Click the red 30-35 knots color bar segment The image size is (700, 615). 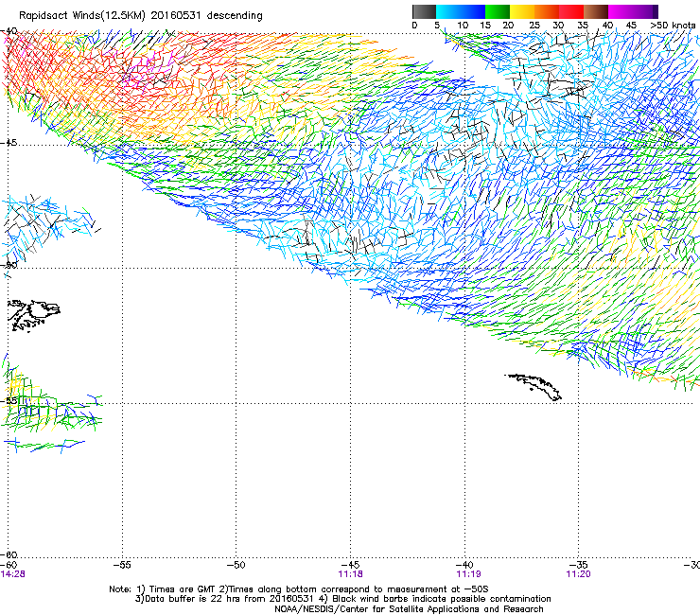(571, 11)
